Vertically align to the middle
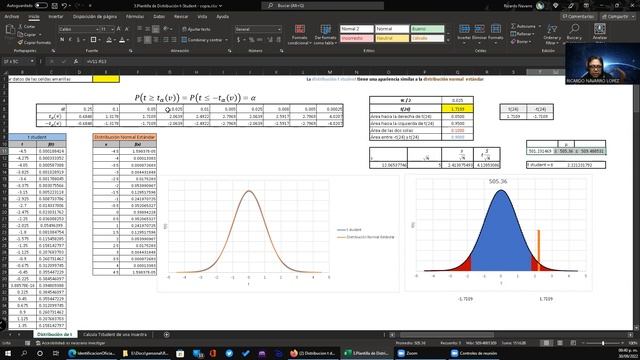This screenshot has height=360, width=640. [148, 29]
